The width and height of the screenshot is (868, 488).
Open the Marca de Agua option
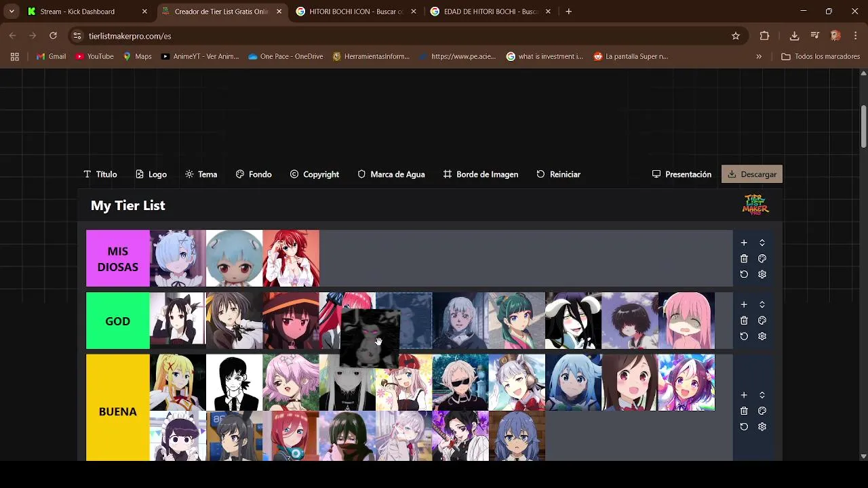pos(391,174)
